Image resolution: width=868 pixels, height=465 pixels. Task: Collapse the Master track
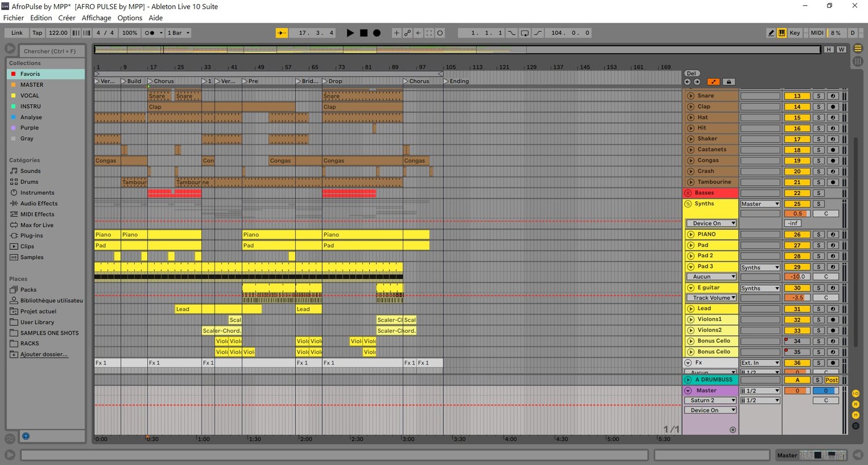click(x=688, y=390)
